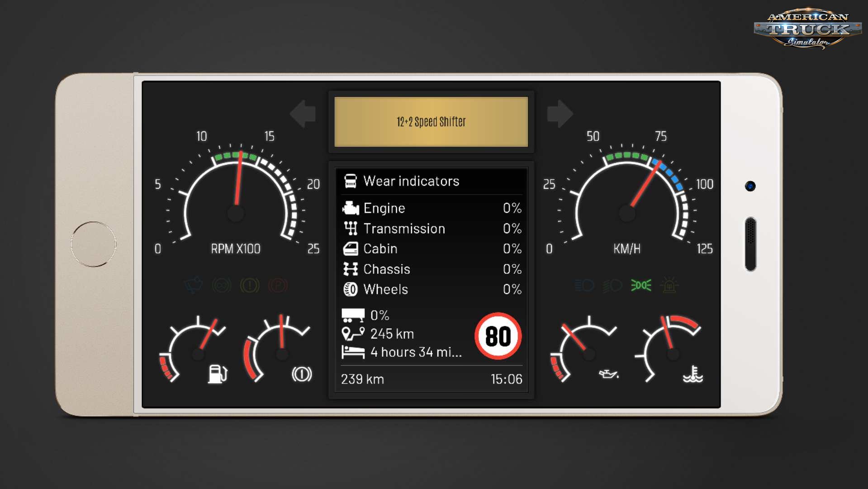
Task: Toggle the red parking brake indicator
Action: [x=278, y=285]
